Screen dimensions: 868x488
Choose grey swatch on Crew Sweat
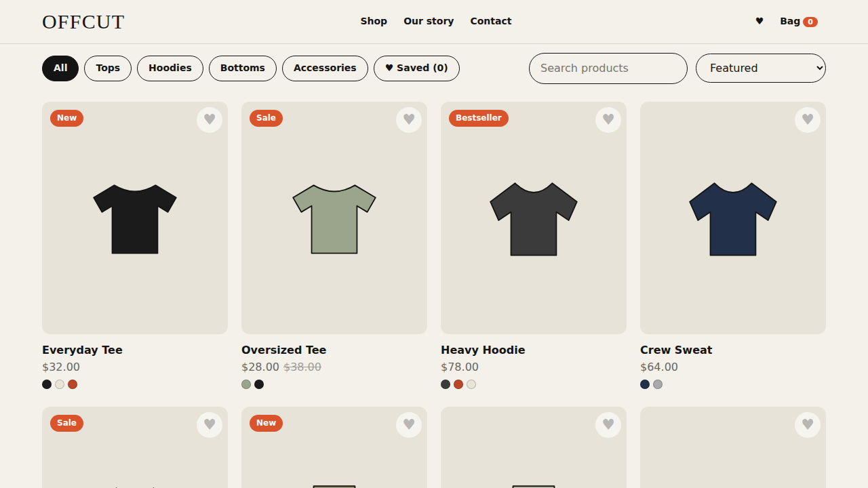(x=658, y=384)
